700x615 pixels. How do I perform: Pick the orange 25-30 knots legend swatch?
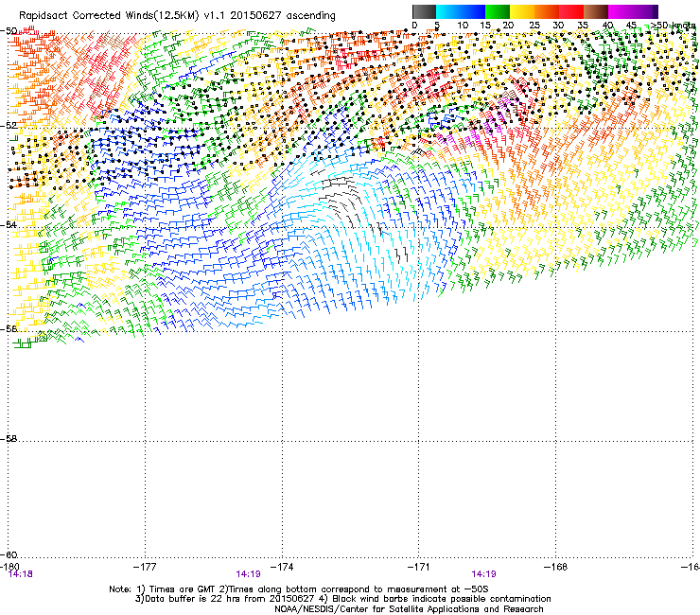pos(547,11)
